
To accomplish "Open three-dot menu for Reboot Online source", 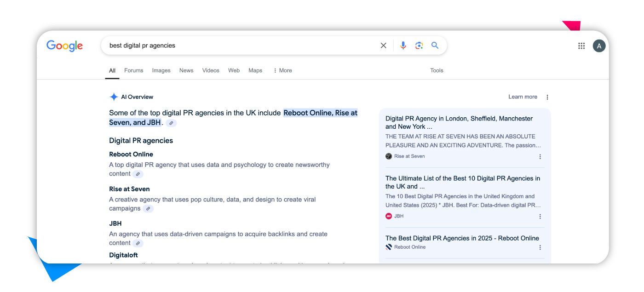I will click(x=540, y=247).
